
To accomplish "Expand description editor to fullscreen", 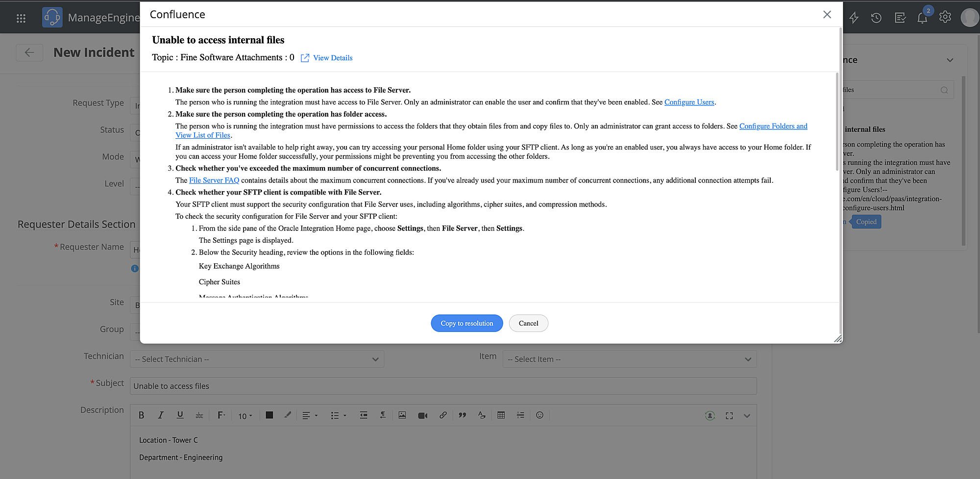I will (729, 416).
